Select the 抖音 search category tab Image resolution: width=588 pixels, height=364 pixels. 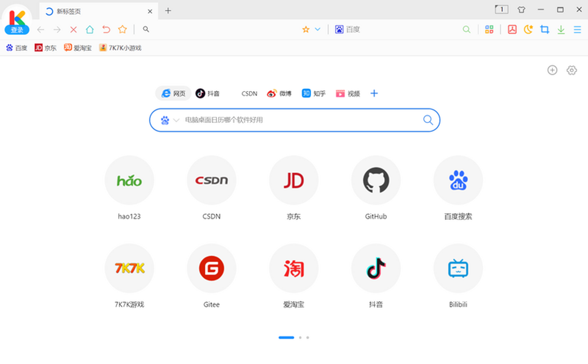208,93
